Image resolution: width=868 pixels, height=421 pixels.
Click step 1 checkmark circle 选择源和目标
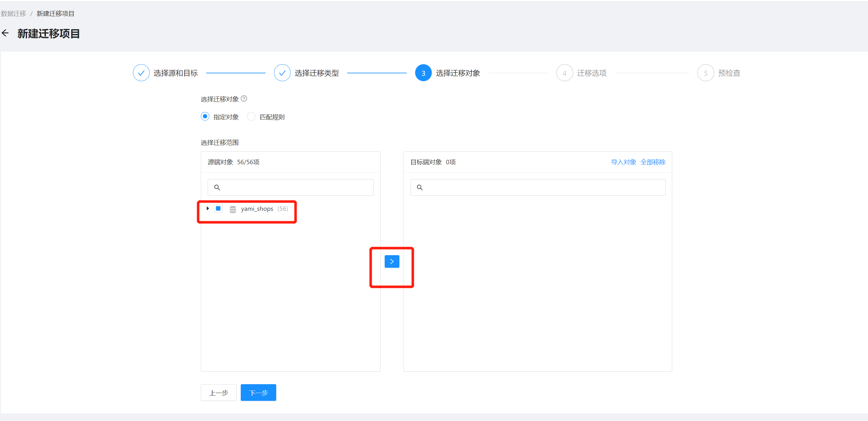pos(141,73)
